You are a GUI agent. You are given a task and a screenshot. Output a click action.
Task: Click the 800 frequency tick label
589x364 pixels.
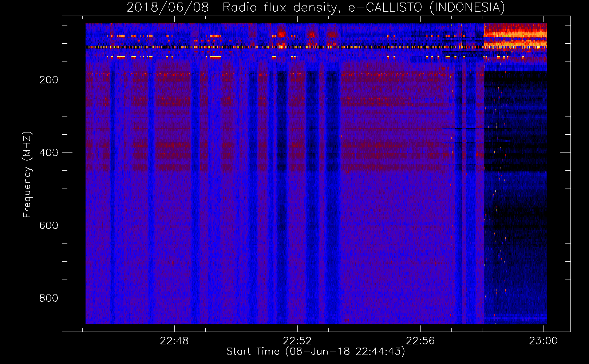pos(49,298)
